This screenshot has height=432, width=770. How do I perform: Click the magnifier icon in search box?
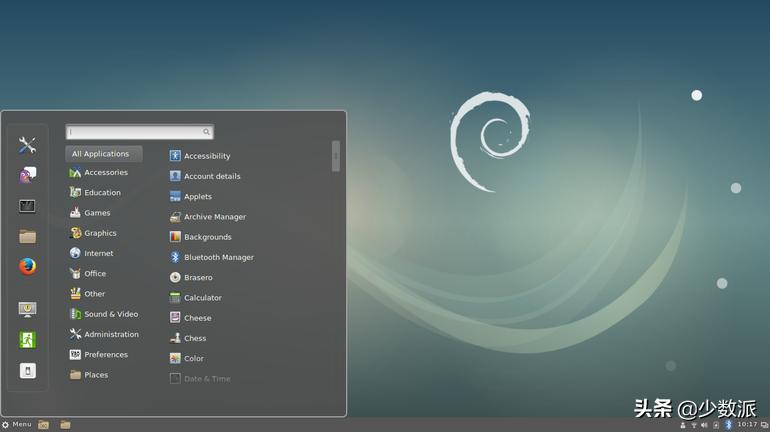[206, 132]
